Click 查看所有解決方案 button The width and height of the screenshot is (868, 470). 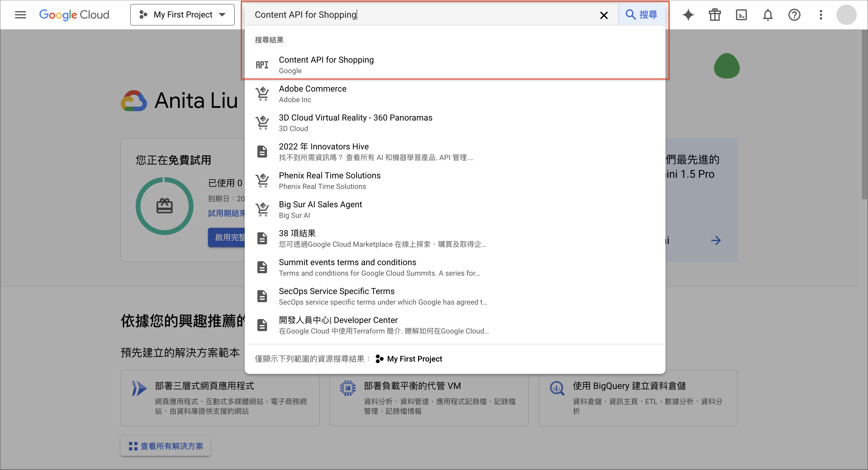pyautogui.click(x=165, y=446)
